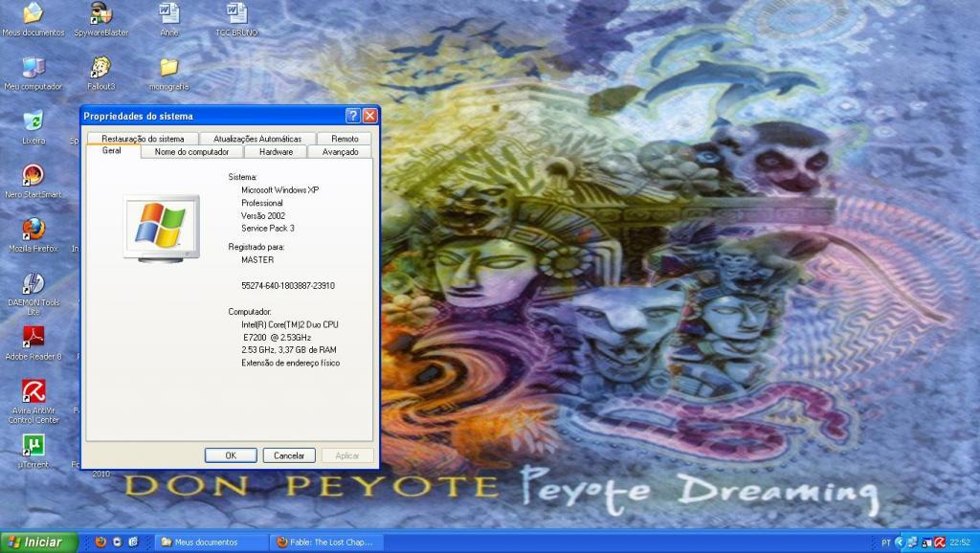Select the Lixeira recycle bin icon
980x553 pixels.
pos(33,127)
